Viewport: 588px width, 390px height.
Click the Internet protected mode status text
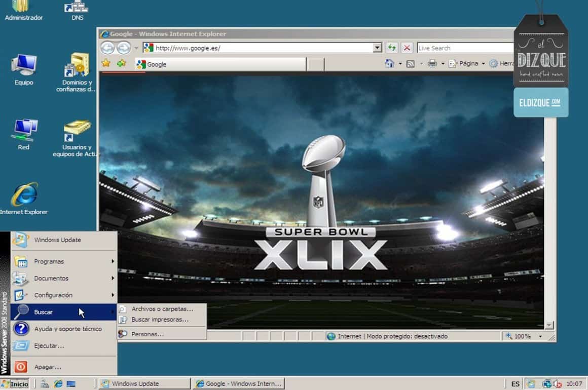pos(392,336)
